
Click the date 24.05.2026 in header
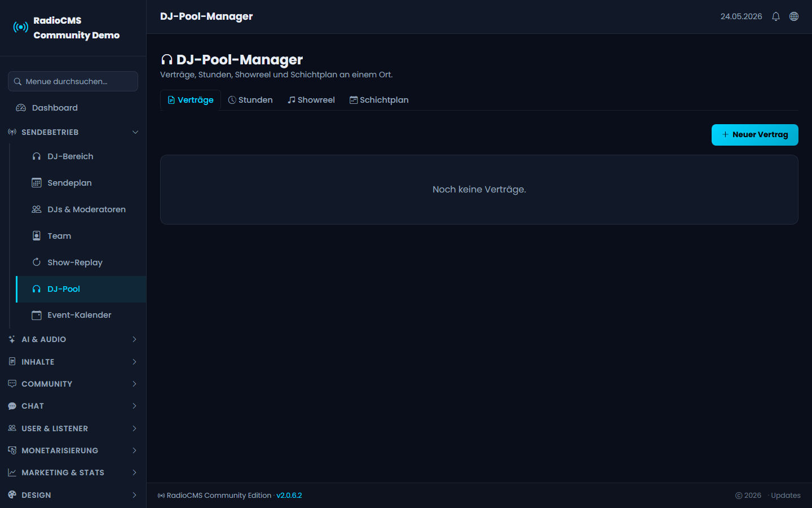(x=741, y=16)
